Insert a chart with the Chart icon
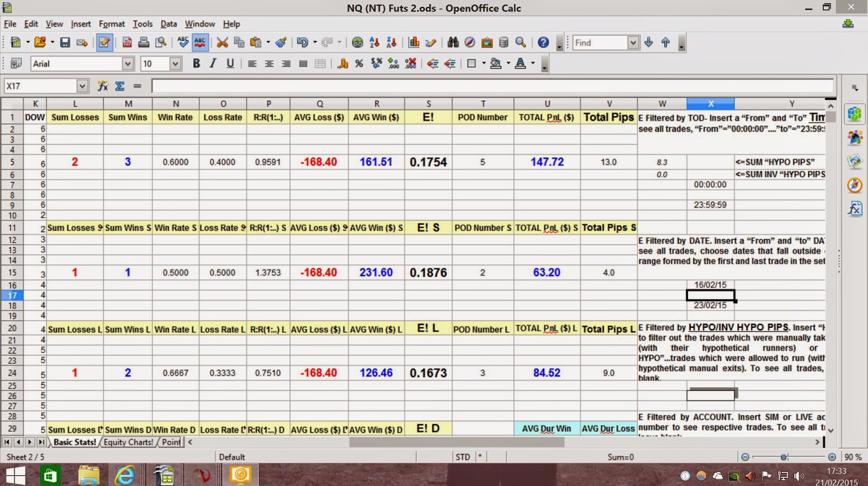868x486 pixels. 414,42
